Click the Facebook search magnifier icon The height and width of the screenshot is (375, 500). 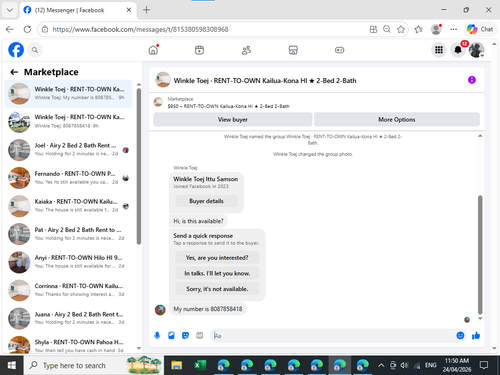click(35, 50)
